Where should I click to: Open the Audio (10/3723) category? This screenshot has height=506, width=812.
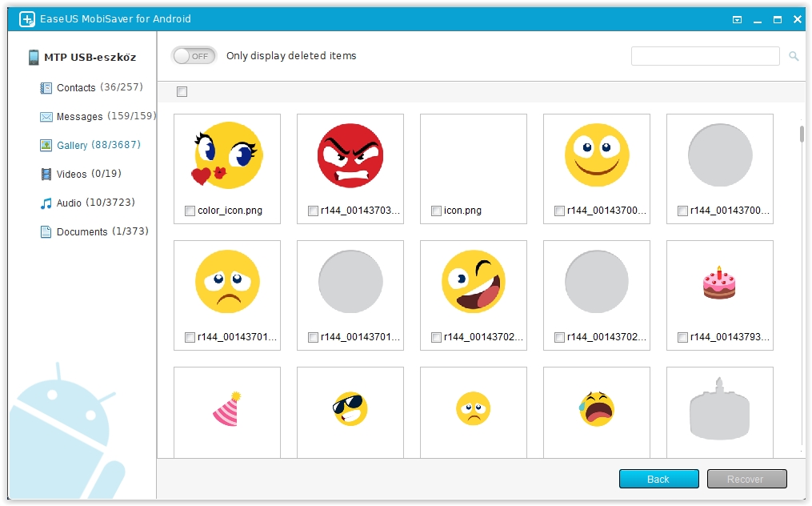87,203
